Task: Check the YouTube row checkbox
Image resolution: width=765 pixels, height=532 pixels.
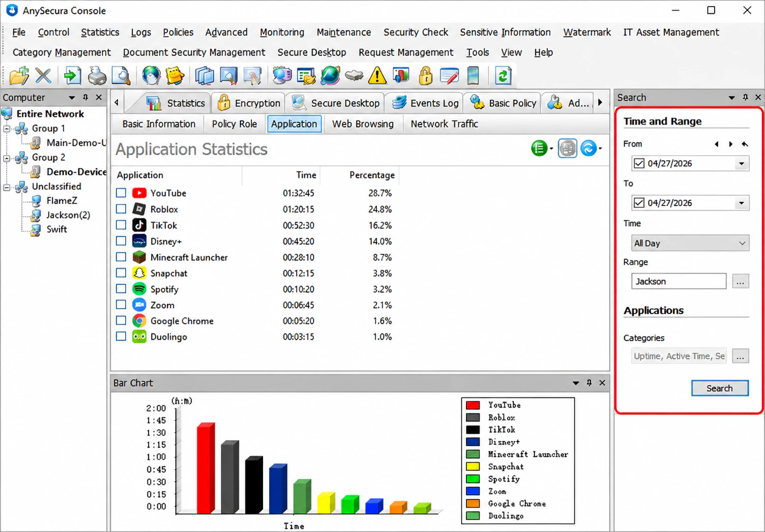Action: 121,193
